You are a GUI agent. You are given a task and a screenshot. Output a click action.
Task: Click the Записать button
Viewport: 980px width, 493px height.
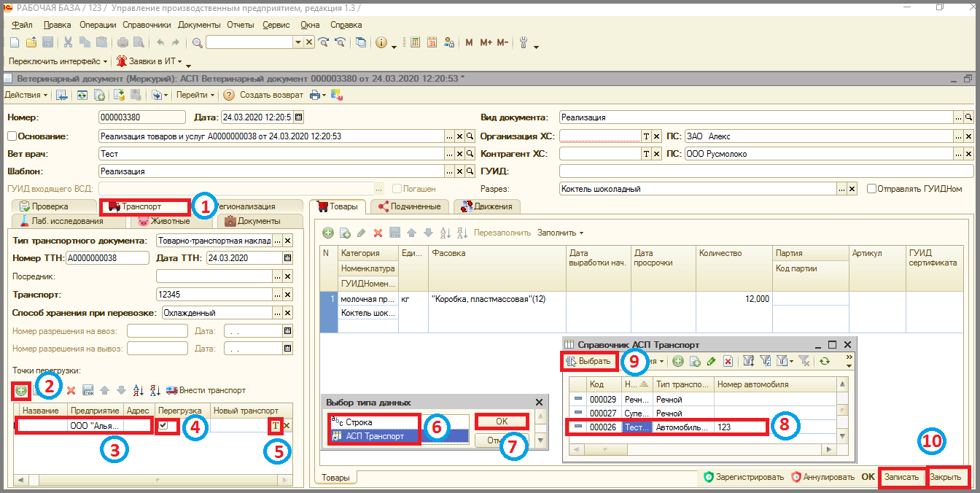pyautogui.click(x=901, y=477)
